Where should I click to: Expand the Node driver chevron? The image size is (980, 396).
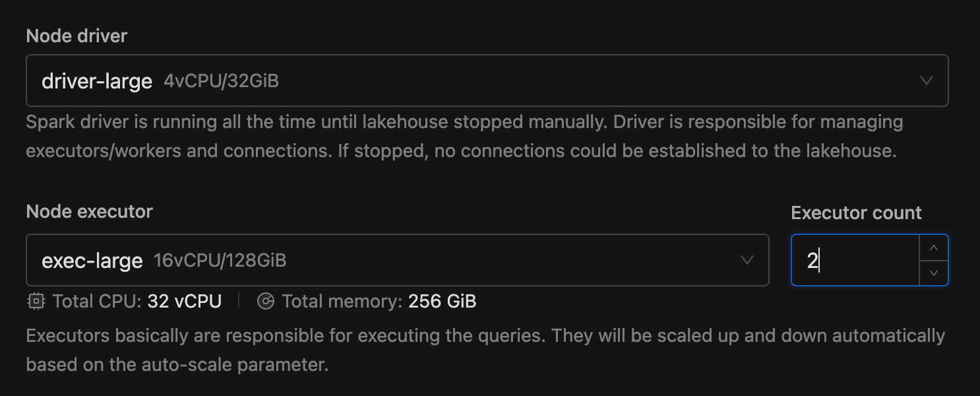point(927,81)
